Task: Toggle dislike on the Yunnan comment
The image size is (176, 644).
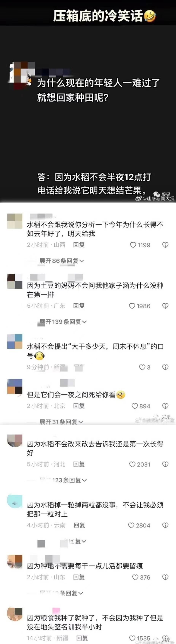Action: pyautogui.click(x=165, y=525)
